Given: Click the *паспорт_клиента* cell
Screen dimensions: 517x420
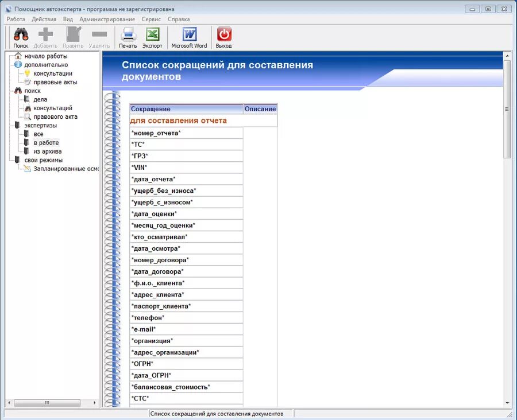Looking at the screenshot, I should (x=186, y=306).
